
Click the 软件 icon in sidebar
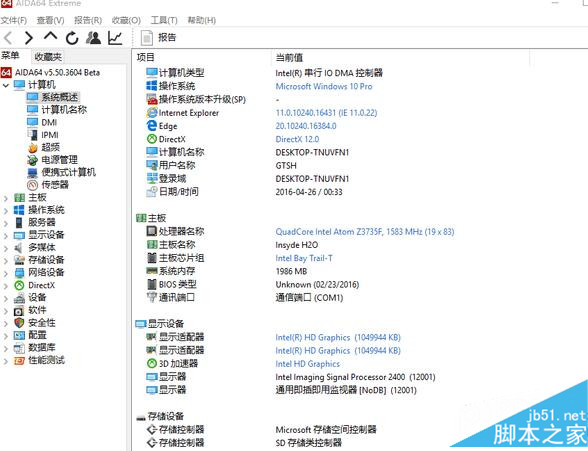pos(19,310)
